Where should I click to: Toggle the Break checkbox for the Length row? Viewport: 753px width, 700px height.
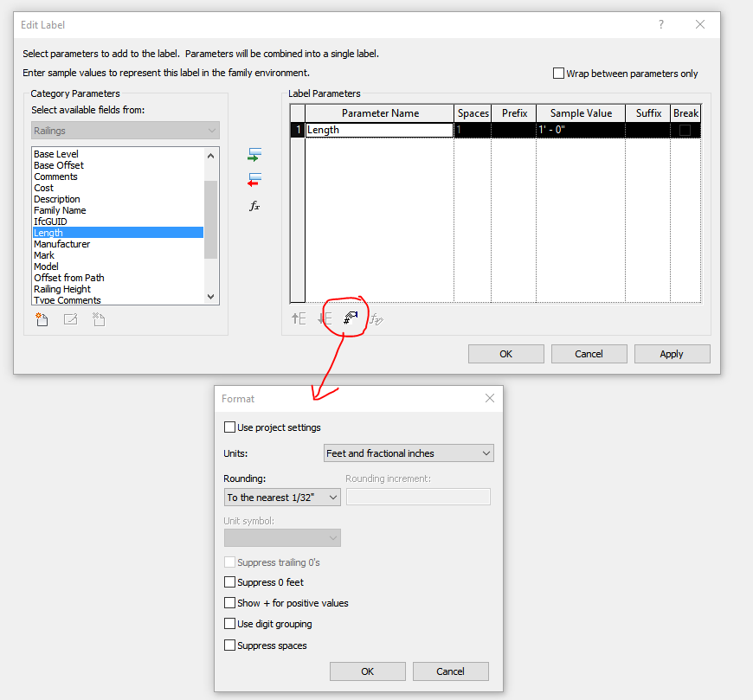pos(685,130)
